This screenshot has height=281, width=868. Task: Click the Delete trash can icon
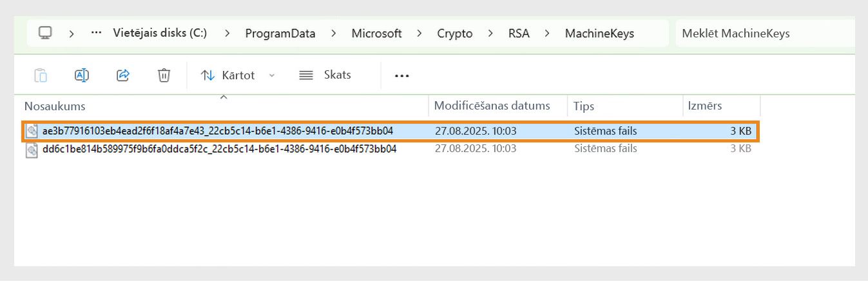pyautogui.click(x=164, y=75)
